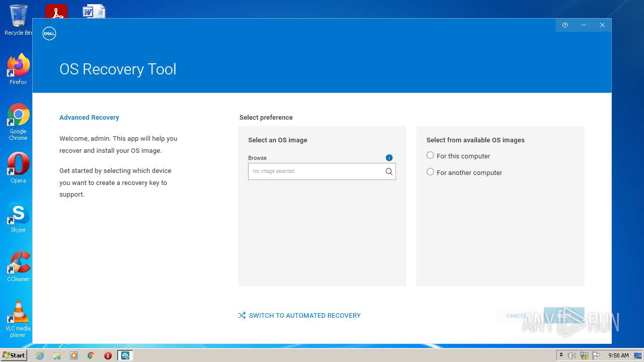Open VLC media player desktop shortcut
The width and height of the screenshot is (644, 362).
(x=18, y=319)
